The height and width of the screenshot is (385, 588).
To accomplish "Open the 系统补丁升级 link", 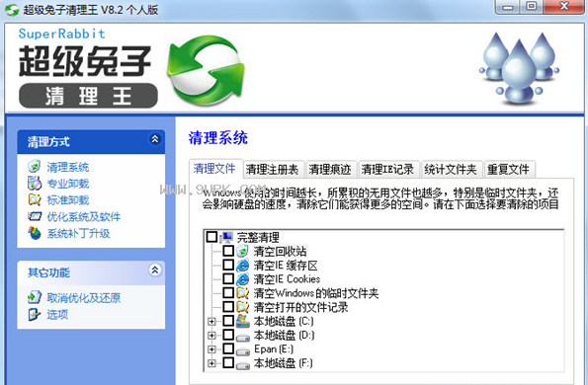I will tap(78, 234).
